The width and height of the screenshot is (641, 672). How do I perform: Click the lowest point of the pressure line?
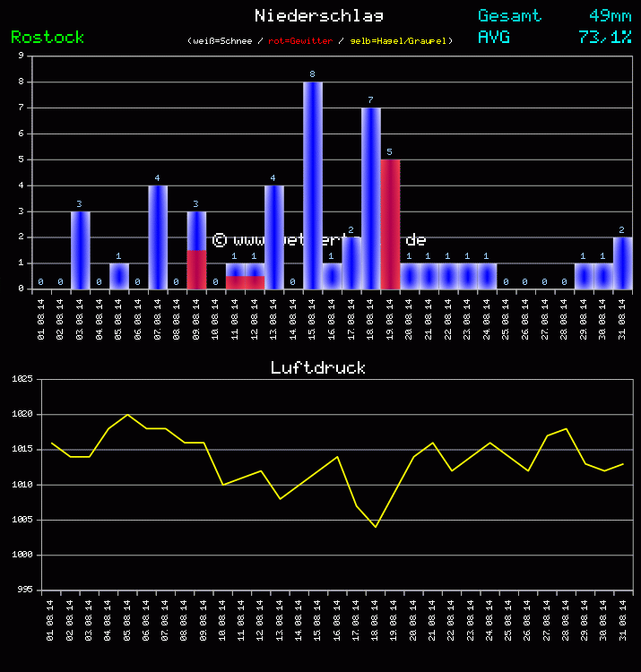(376, 527)
